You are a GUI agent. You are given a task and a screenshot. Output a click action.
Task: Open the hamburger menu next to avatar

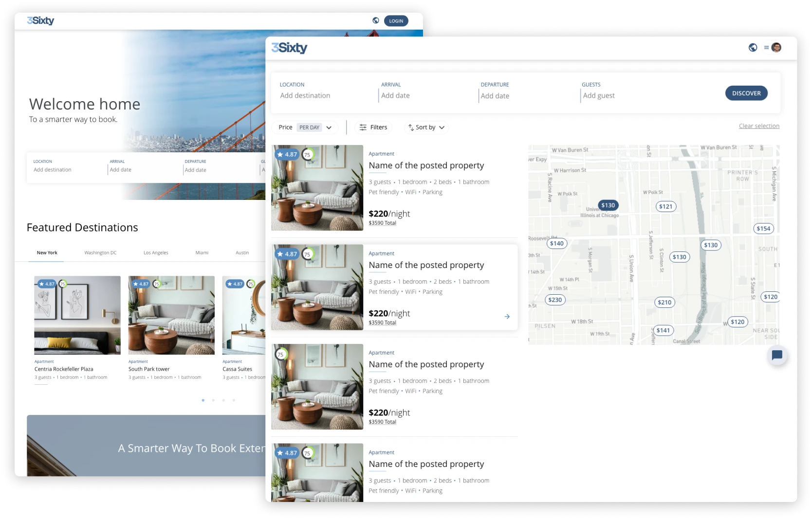point(766,47)
